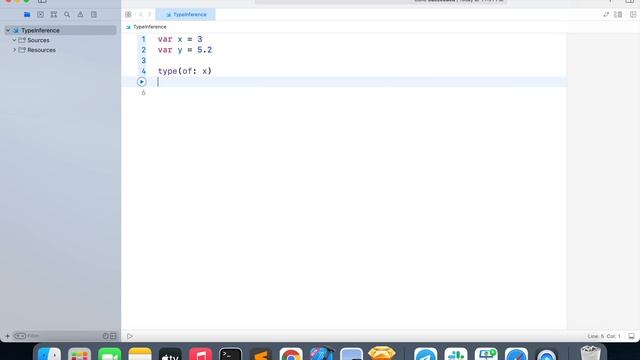Open Sketch from the Dock

[382, 353]
